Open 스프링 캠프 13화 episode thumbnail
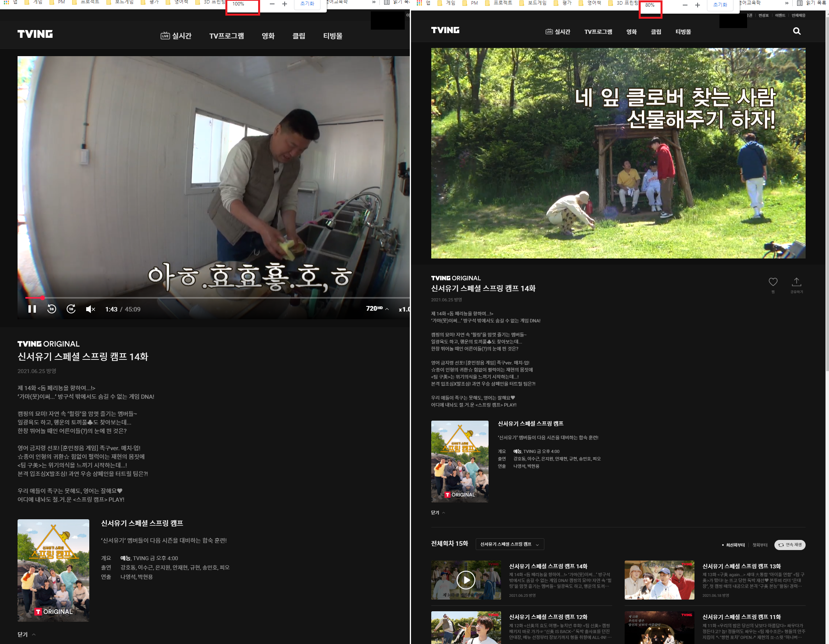The image size is (829, 644). coord(659,580)
